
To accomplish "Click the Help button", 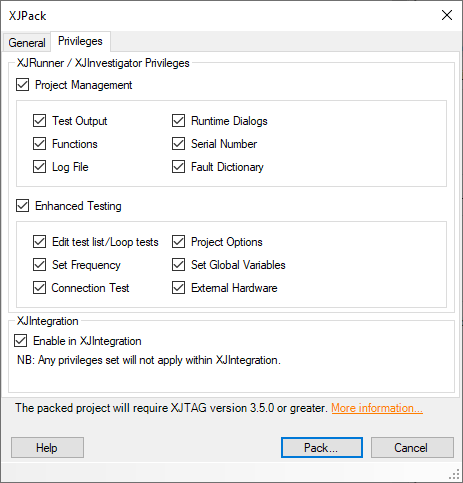I will (x=47, y=448).
